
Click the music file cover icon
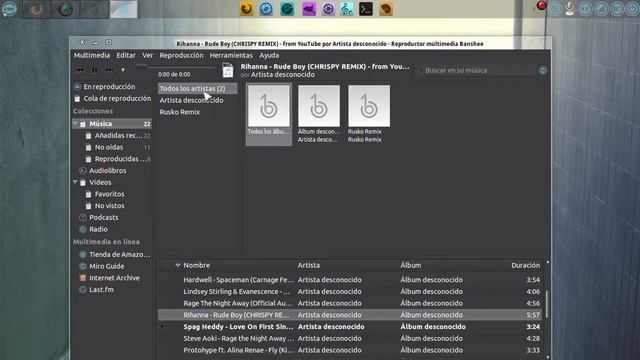(x=228, y=71)
